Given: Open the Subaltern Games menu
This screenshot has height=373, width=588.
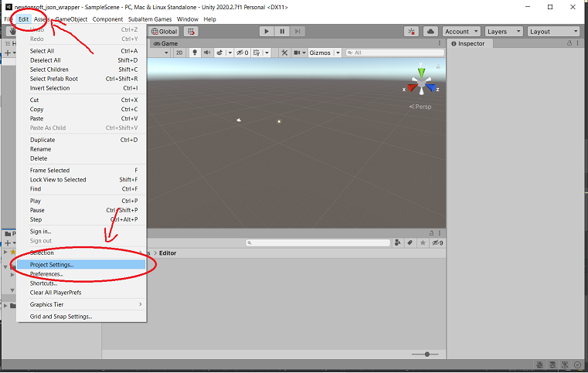Looking at the screenshot, I should pyautogui.click(x=150, y=19).
